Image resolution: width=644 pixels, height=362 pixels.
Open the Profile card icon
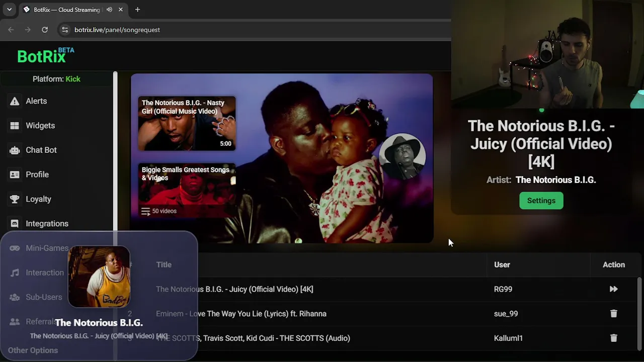(15, 174)
